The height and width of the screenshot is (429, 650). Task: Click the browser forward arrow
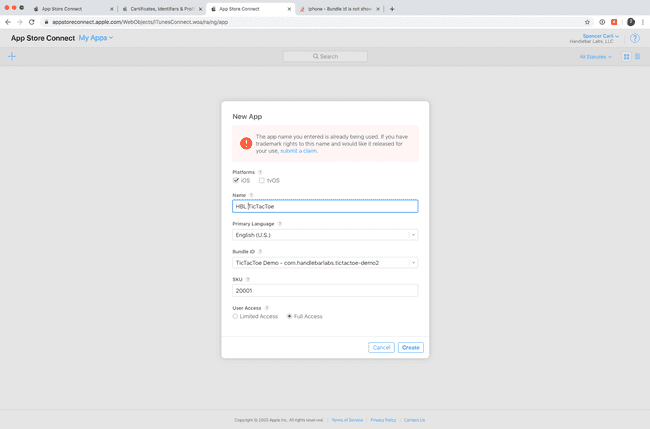[x=19, y=22]
